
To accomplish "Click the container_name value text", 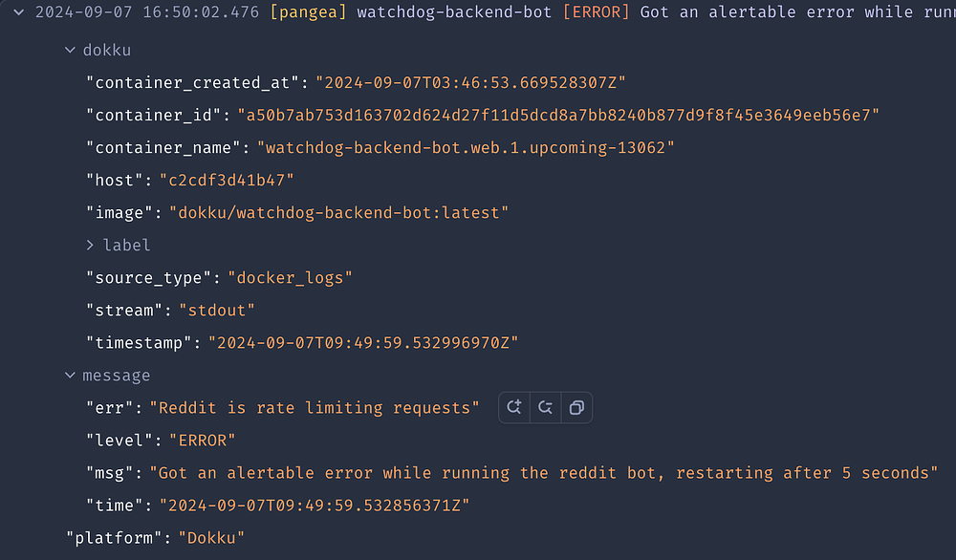I will coord(466,147).
